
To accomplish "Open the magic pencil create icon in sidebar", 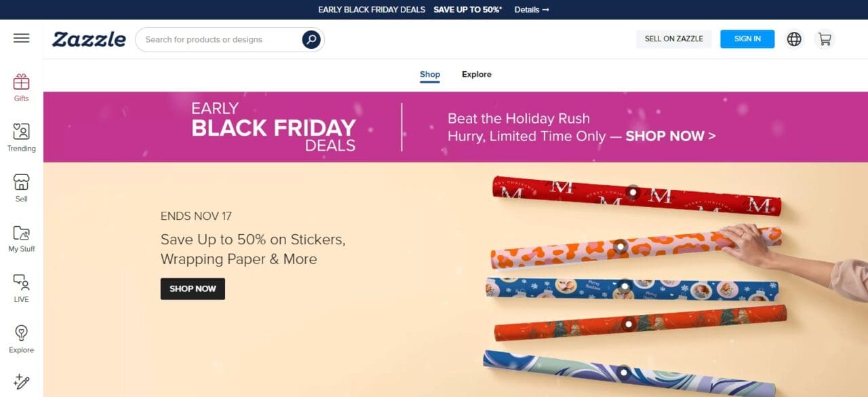I will tap(22, 382).
